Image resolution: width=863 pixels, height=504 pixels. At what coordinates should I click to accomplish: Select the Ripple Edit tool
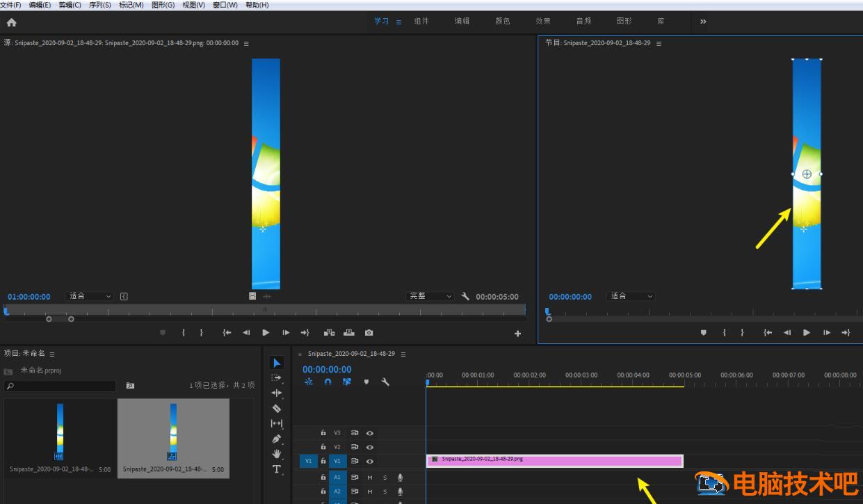coord(277,393)
